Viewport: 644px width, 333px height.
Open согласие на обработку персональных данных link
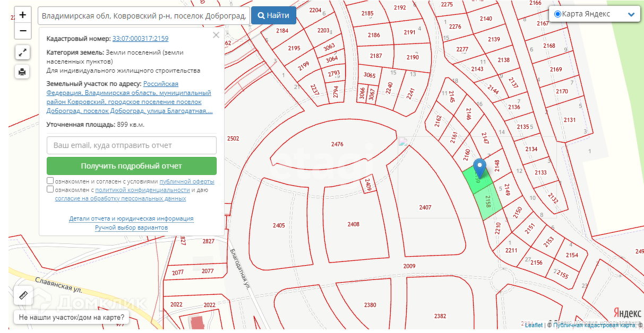pyautogui.click(x=121, y=198)
